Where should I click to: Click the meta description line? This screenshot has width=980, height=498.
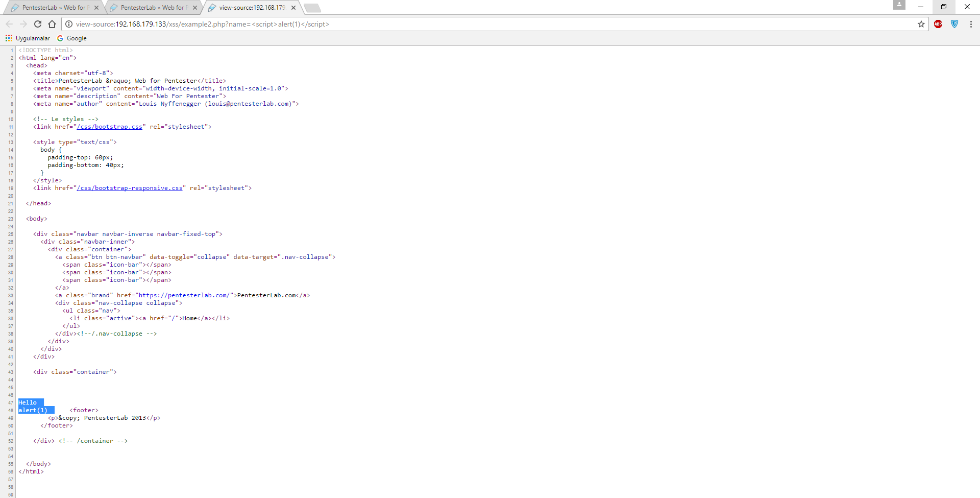point(130,96)
